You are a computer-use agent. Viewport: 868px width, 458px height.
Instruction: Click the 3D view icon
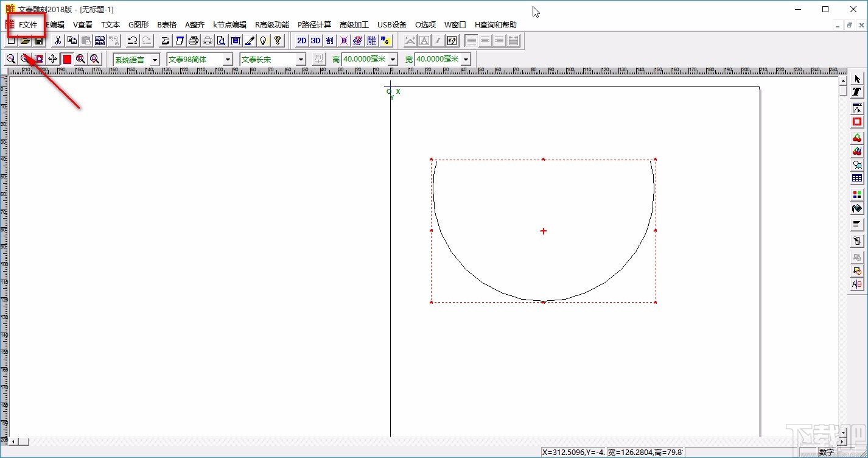(315, 41)
